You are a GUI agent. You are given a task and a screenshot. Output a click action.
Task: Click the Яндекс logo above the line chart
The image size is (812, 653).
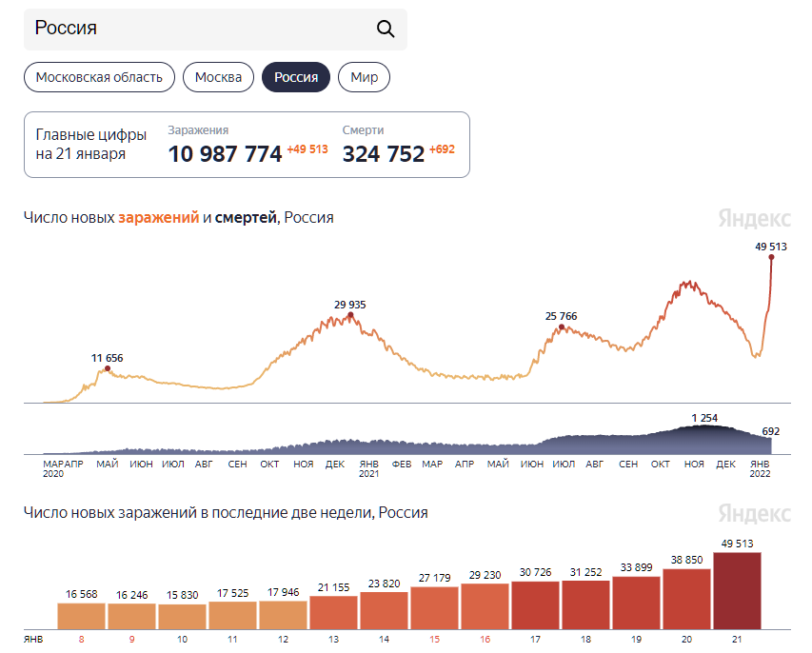[754, 218]
